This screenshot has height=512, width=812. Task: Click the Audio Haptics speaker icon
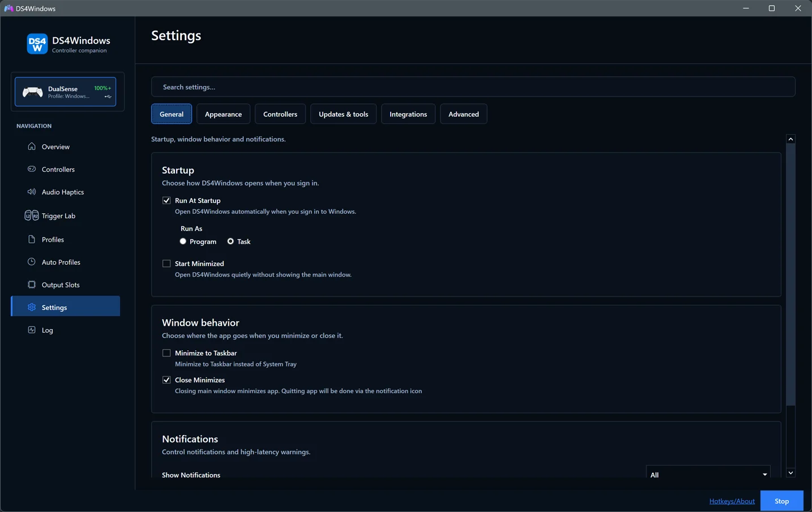tap(32, 192)
